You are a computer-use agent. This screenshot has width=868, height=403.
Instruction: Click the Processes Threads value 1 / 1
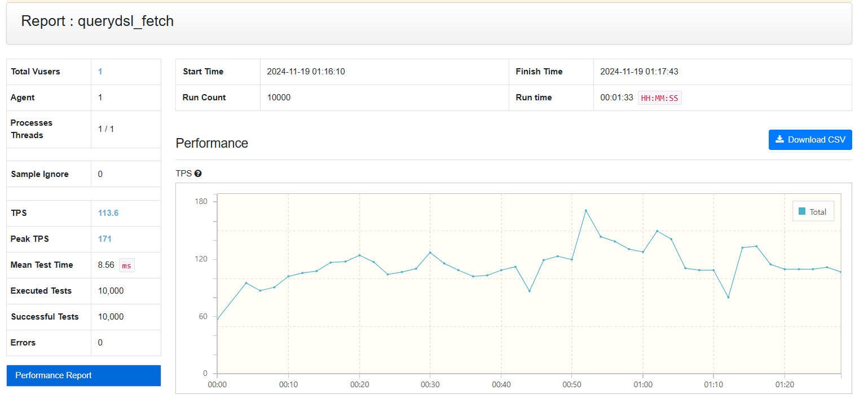(106, 129)
